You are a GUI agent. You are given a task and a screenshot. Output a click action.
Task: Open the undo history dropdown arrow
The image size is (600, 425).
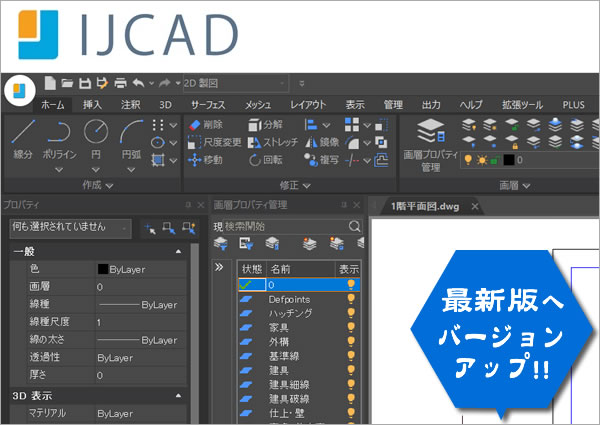click(x=152, y=83)
